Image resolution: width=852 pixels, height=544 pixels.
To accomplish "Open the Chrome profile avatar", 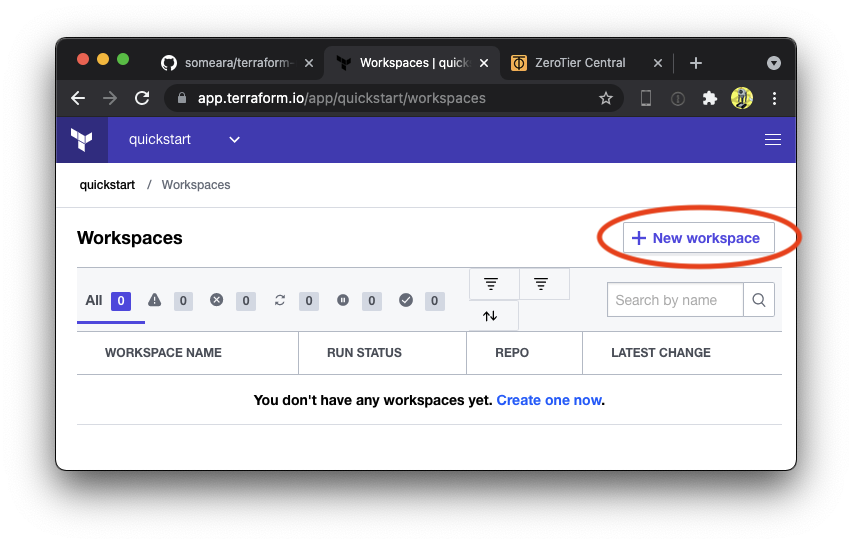I will (742, 98).
